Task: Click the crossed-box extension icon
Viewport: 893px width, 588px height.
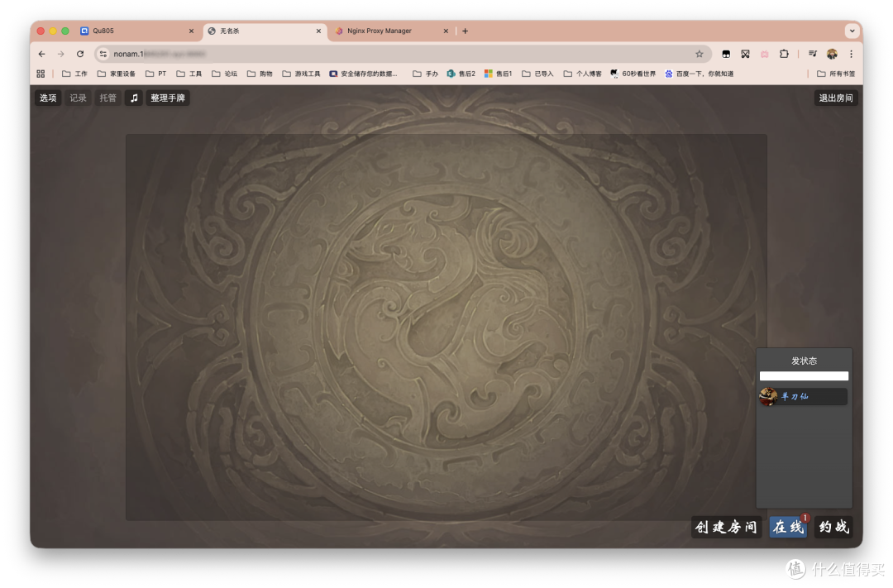Action: pos(746,54)
